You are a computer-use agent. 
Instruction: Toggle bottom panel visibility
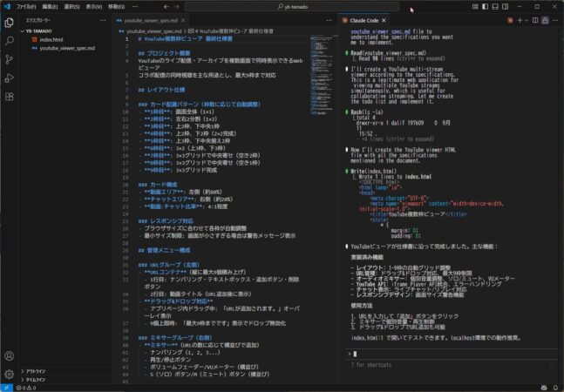point(495,6)
